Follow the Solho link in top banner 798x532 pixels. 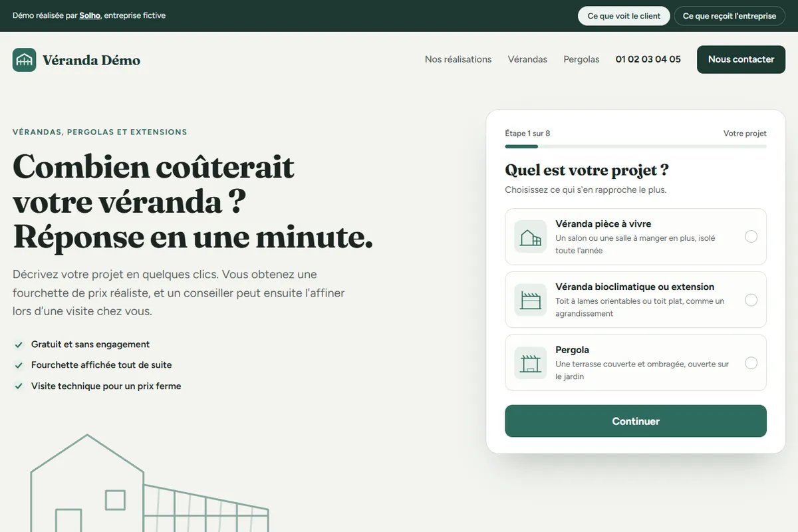point(90,15)
